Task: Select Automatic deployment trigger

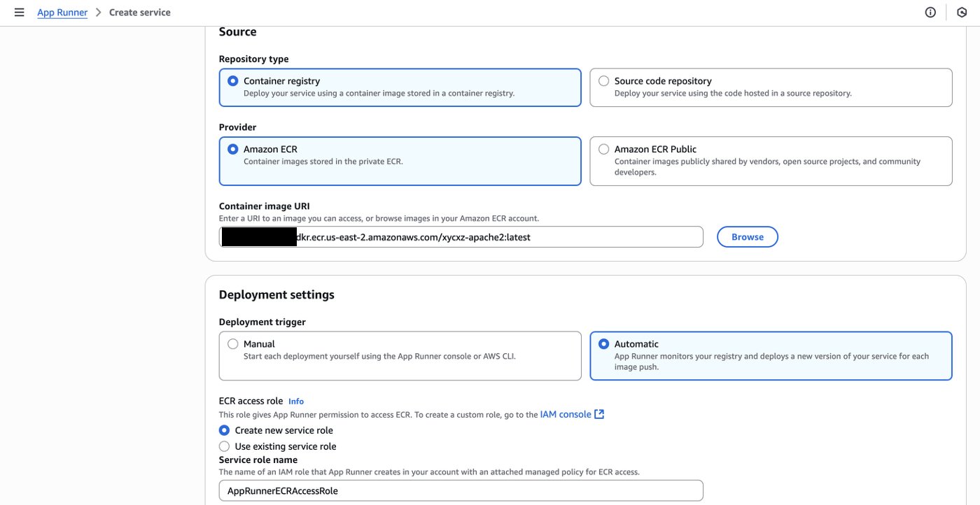Action: [x=603, y=344]
